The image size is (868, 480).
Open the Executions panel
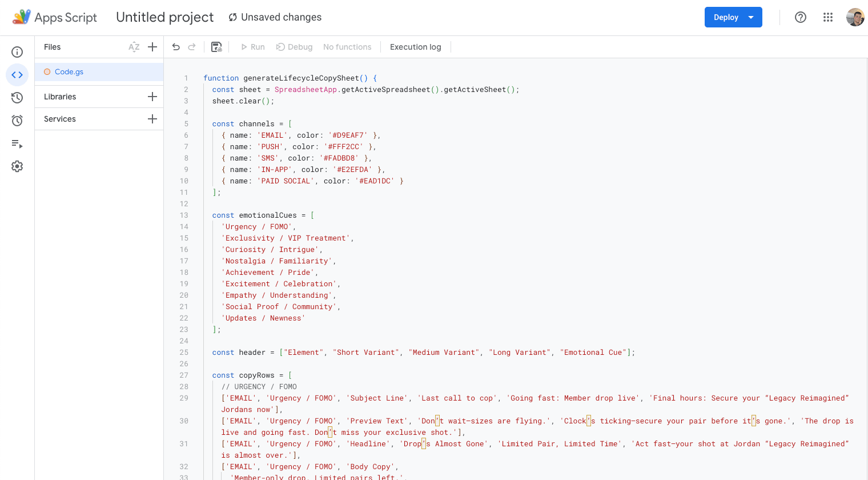(x=17, y=145)
